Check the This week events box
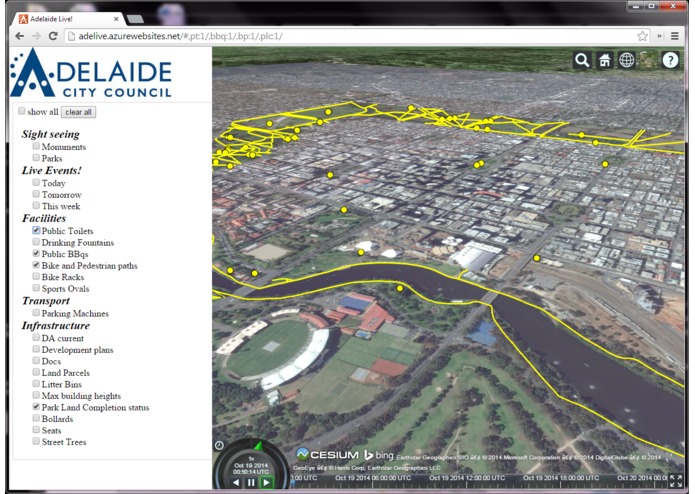 click(36, 205)
